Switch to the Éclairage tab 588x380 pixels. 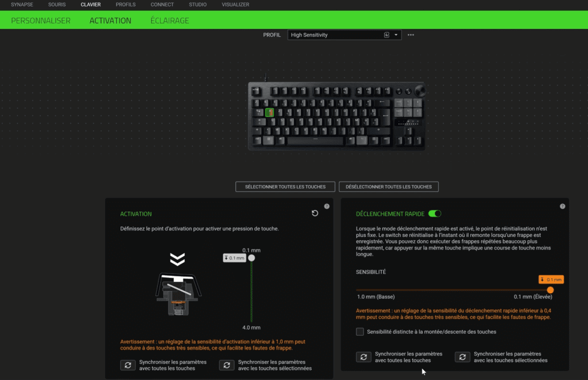click(169, 21)
